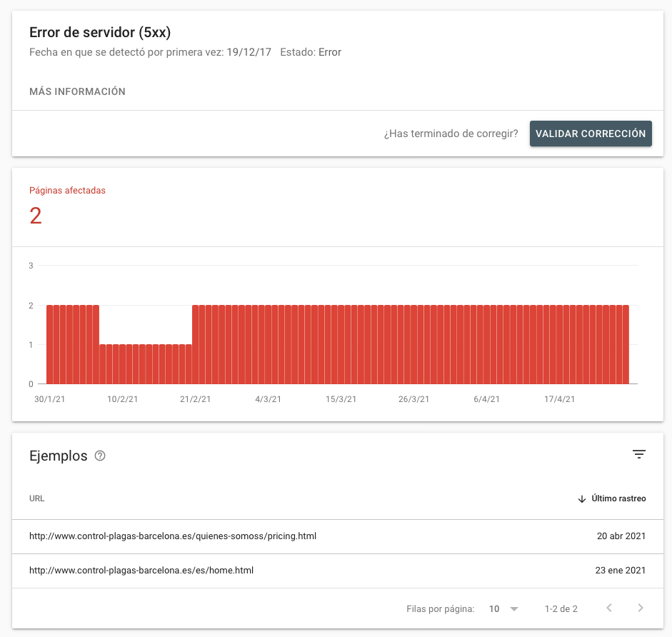Select the rows per page value 10
Screen dimensions: 672x637
494,608
